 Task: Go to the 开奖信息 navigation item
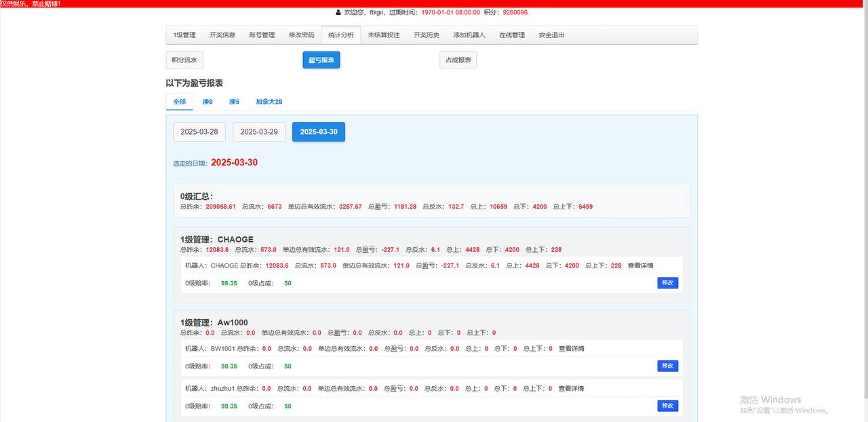(222, 35)
